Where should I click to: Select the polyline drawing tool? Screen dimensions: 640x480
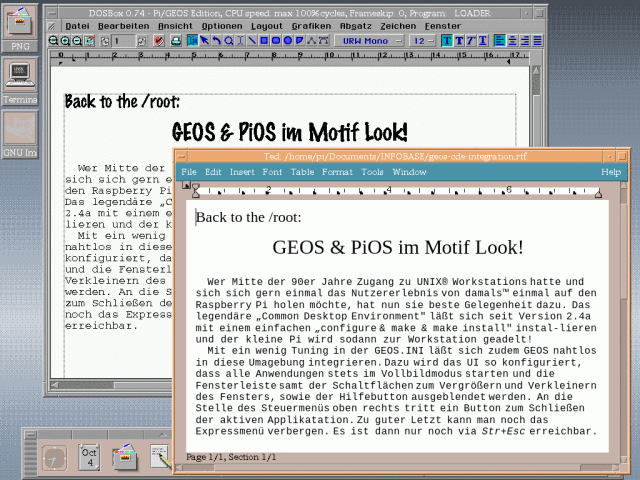pyautogui.click(x=311, y=41)
